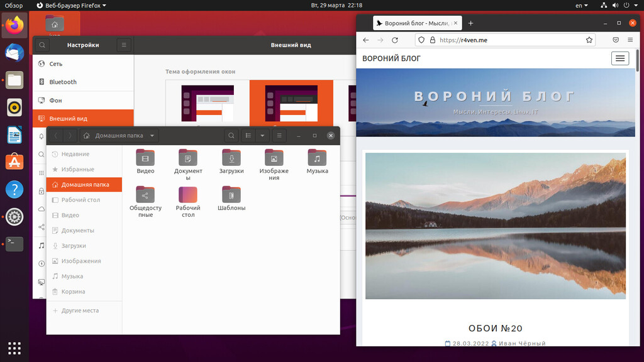Open Bluetooth in the settings sidebar

(63, 82)
